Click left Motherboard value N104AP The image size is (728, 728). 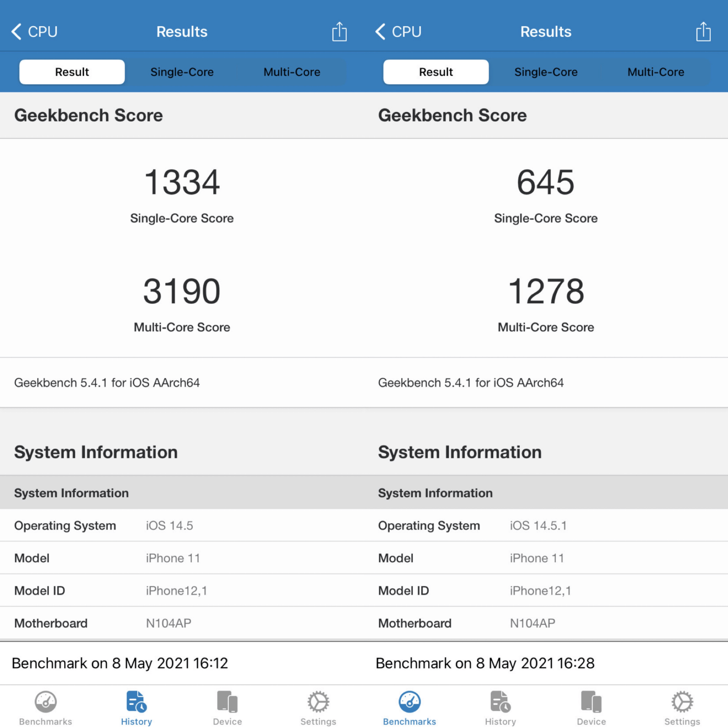pyautogui.click(x=169, y=623)
